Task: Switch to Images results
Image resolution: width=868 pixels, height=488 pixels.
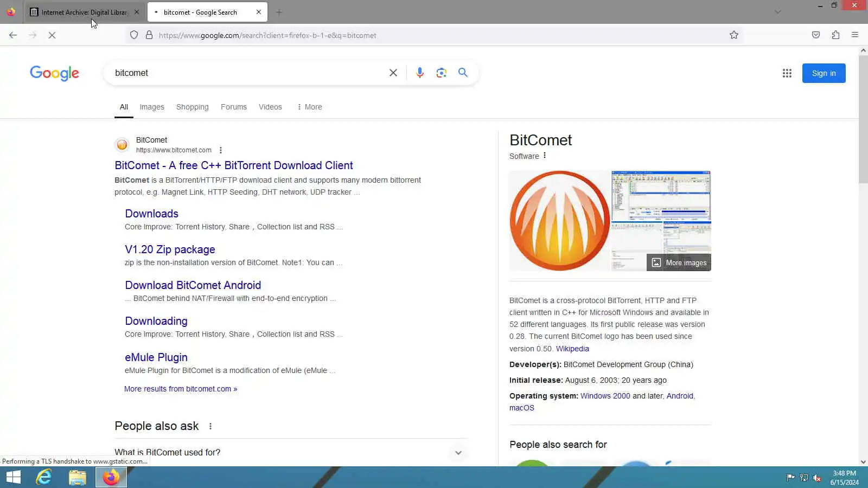Action: 152,107
